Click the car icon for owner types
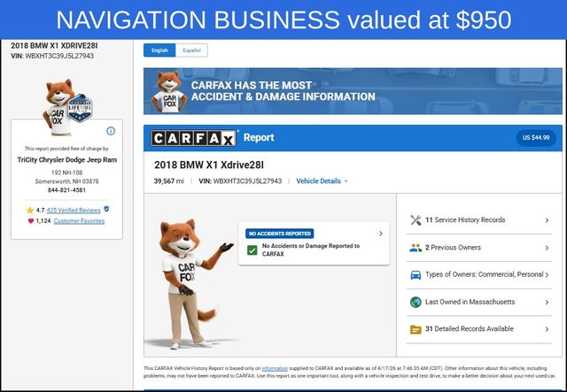567x392 pixels. [x=416, y=275]
